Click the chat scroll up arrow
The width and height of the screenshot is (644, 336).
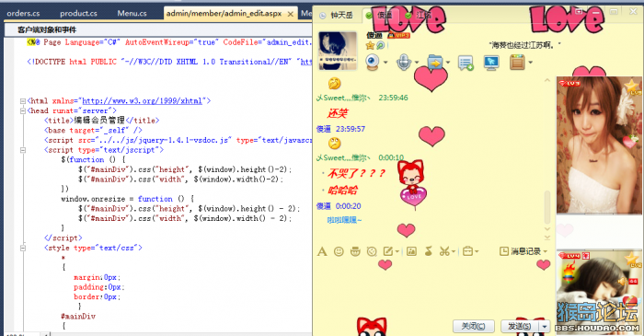click(x=547, y=80)
